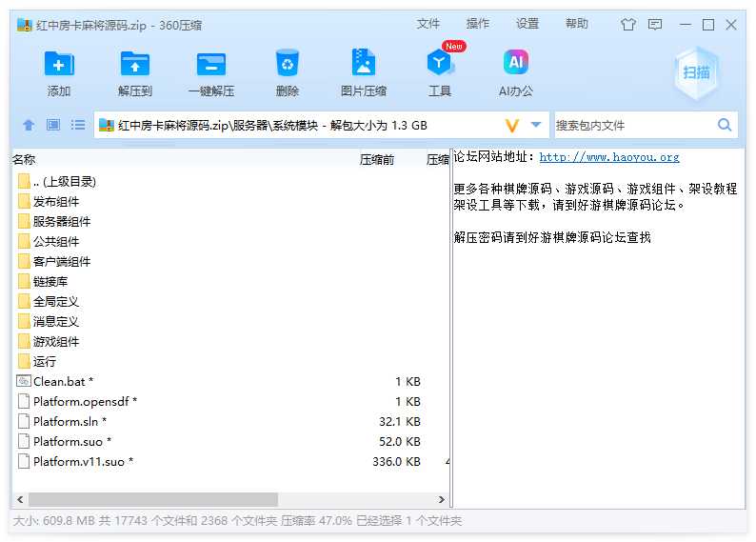This screenshot has height=542, width=756.
Task: Select the Platform.sln file
Action: (230, 421)
